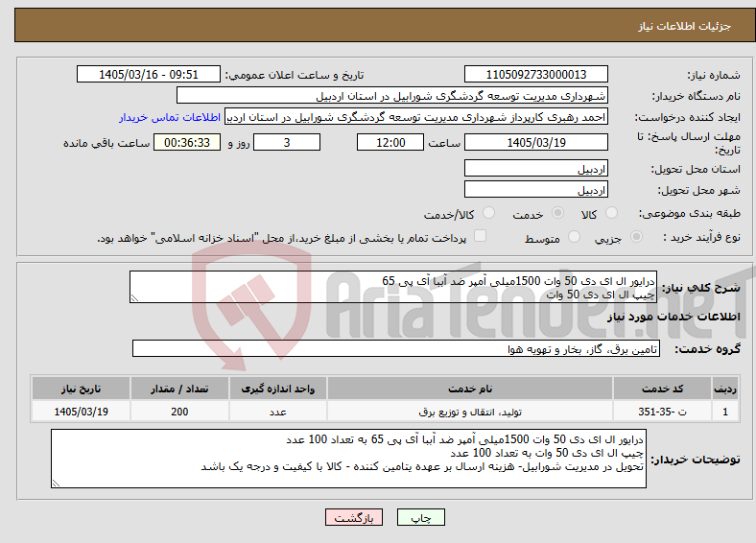This screenshot has width=756, height=543.
Task: Click the طبقه بندی موضوعی label
Action: coord(690,213)
